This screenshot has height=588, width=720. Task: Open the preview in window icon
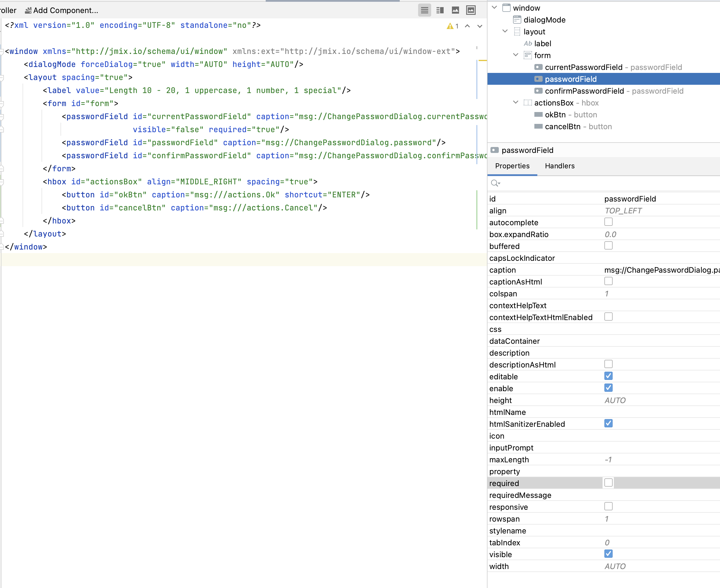pyautogui.click(x=471, y=10)
